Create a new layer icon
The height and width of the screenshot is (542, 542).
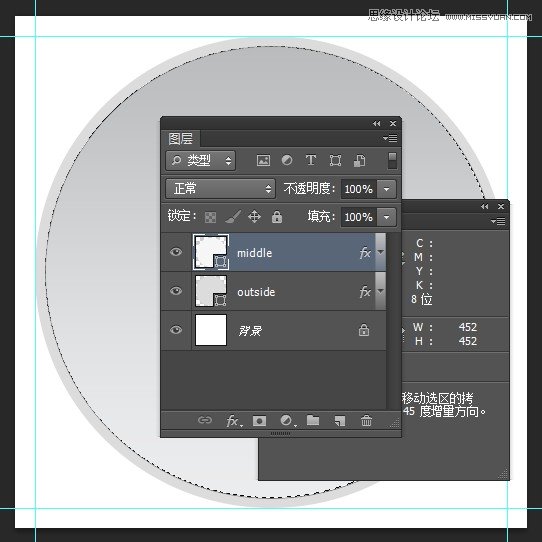(x=340, y=421)
